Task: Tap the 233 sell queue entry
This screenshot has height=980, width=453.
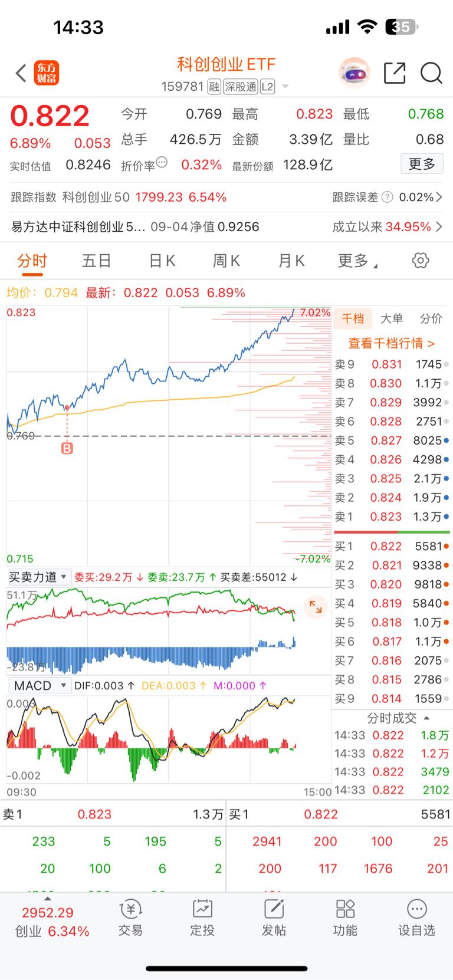Action: point(44,841)
